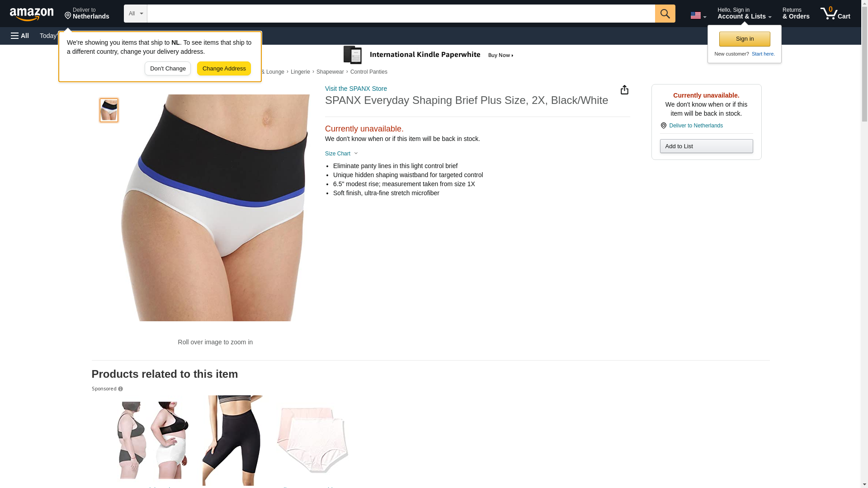The height and width of the screenshot is (488, 868).
Task: Click Change Address button
Action: coord(224,69)
